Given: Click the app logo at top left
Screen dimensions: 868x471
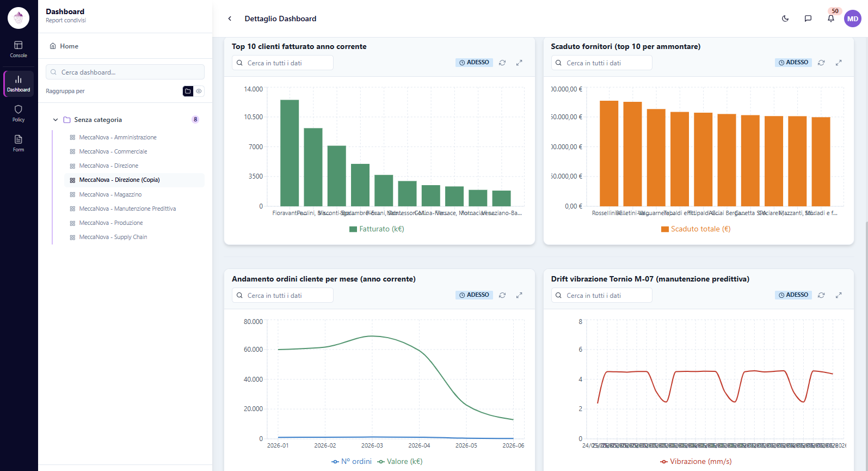Looking at the screenshot, I should (x=19, y=18).
